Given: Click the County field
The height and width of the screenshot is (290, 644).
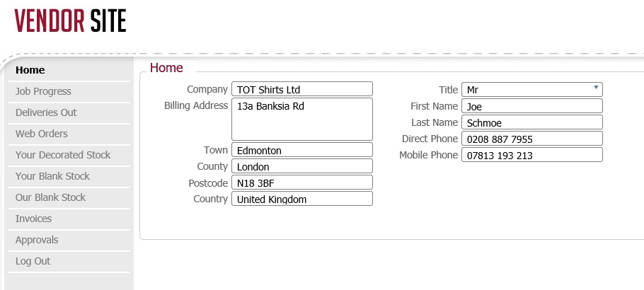Looking at the screenshot, I should tap(301, 166).
